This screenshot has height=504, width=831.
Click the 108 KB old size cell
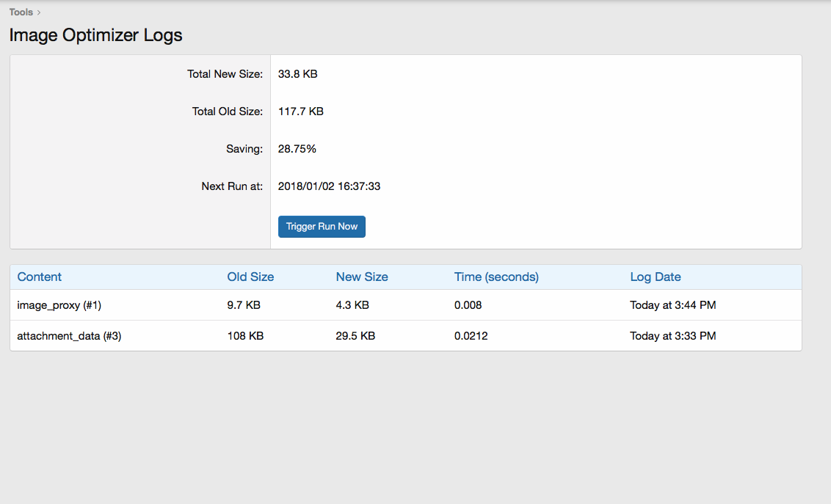point(245,336)
